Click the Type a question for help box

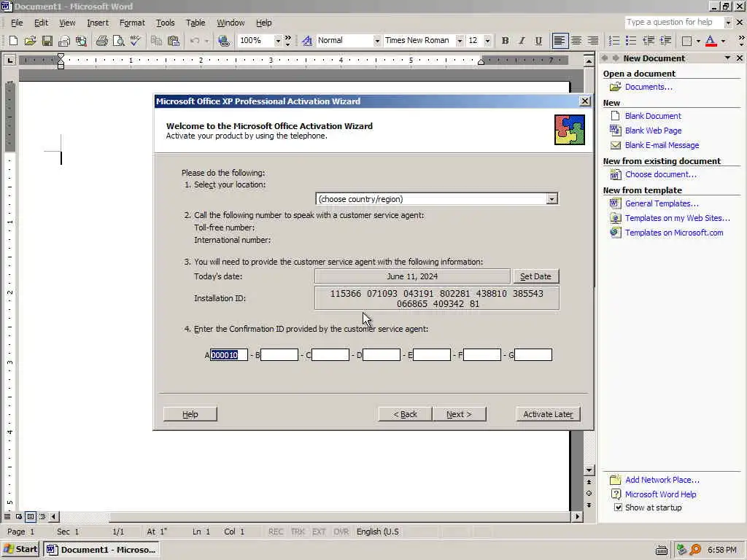pos(674,23)
